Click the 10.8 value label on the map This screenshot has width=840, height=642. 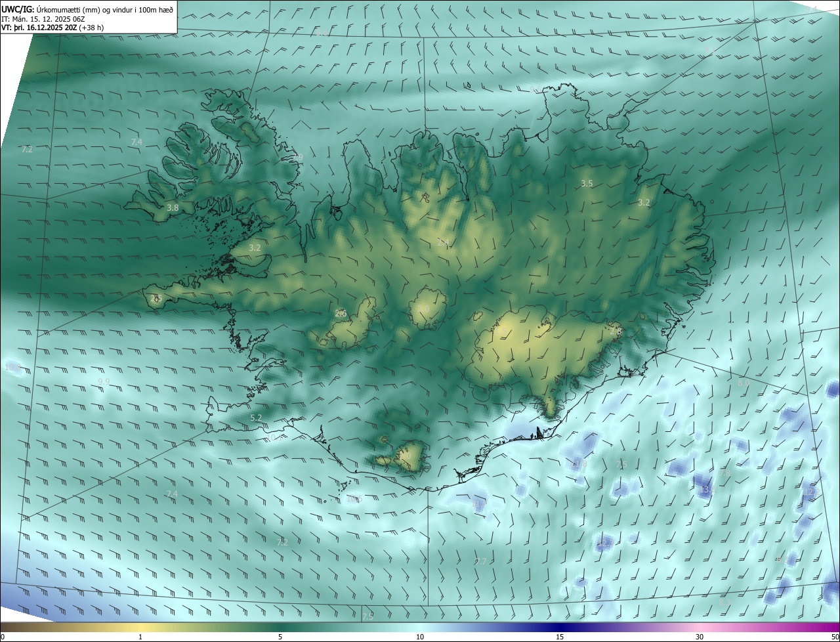(12, 367)
